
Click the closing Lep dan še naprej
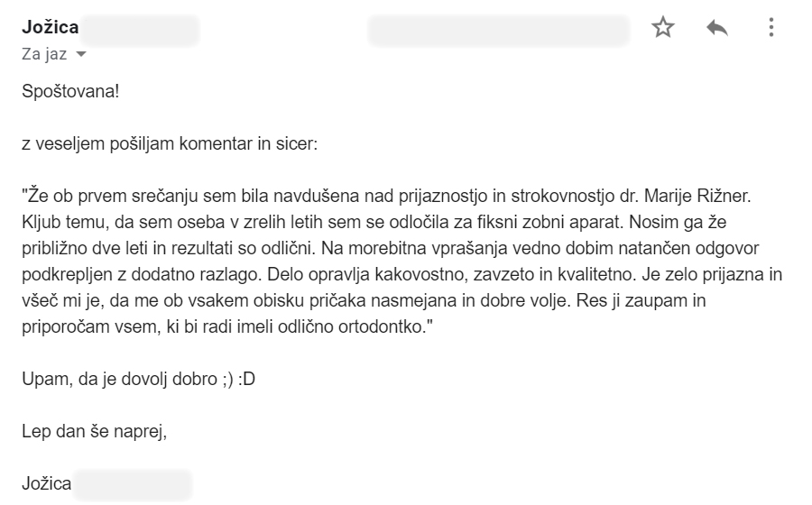(x=94, y=432)
